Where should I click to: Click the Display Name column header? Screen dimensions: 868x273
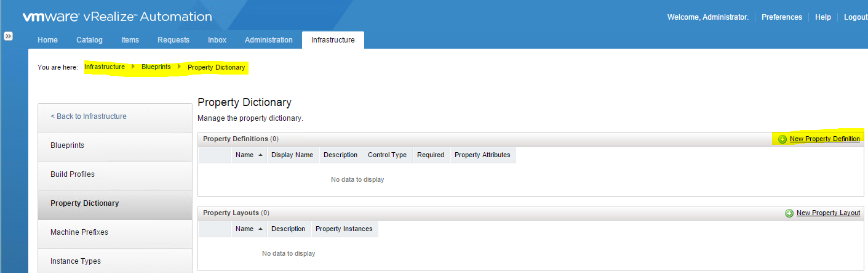292,155
